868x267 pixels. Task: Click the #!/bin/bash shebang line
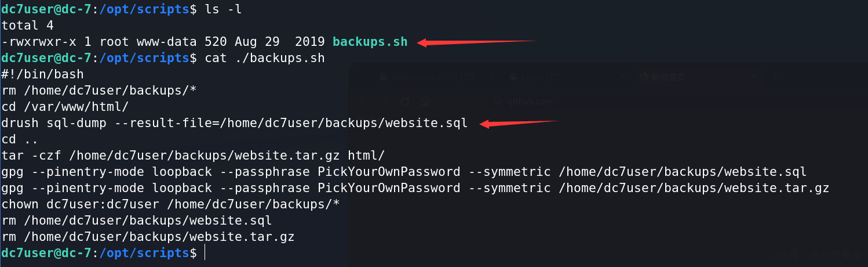(42, 74)
